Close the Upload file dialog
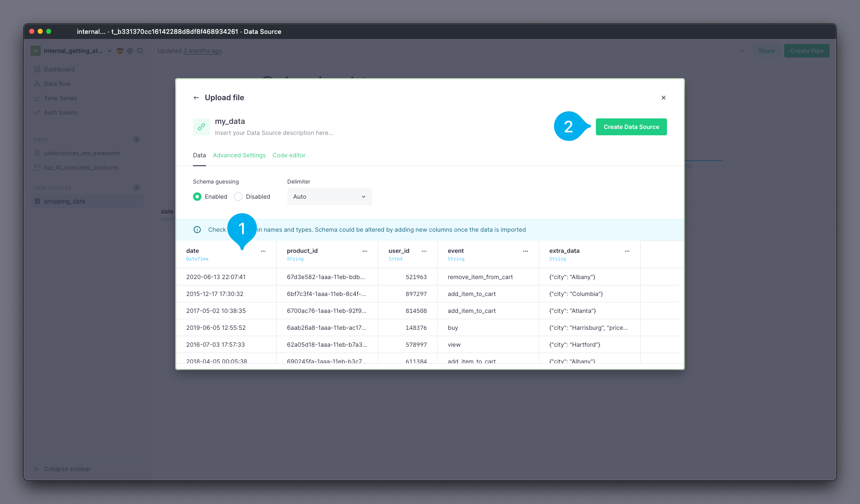Screen dimensions: 860x504 (x=664, y=98)
